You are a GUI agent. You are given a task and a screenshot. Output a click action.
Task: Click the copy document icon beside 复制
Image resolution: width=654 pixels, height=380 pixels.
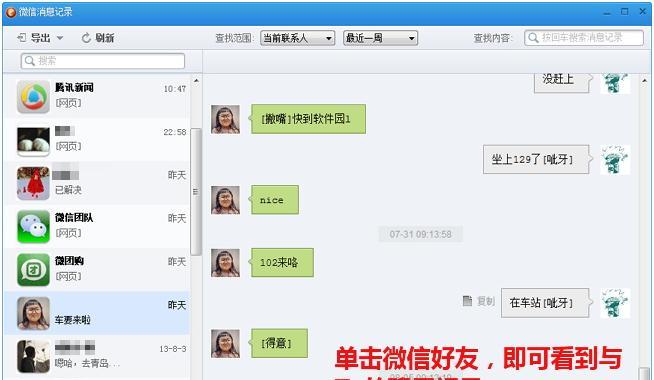(468, 301)
